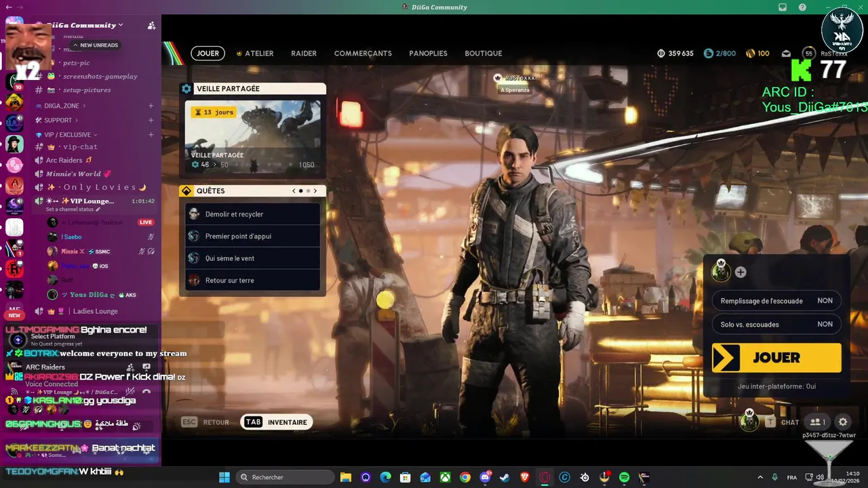Open quest Premier point d'appui
Image resolution: width=868 pixels, height=488 pixels.
coord(253,237)
